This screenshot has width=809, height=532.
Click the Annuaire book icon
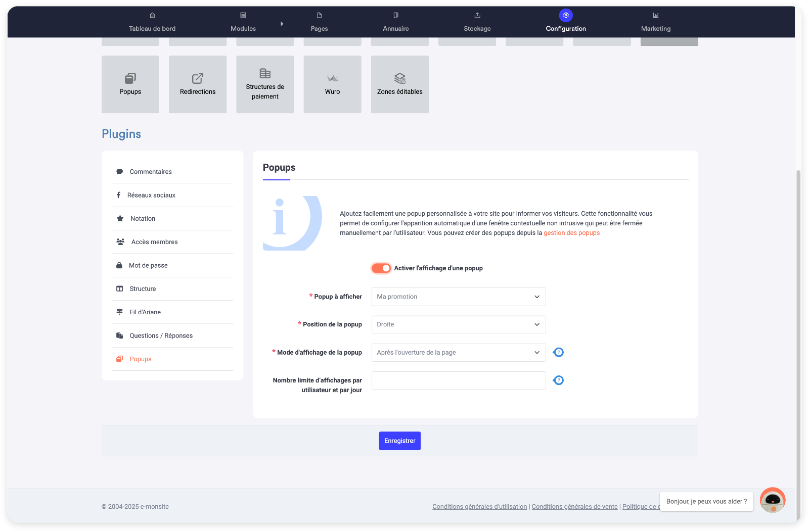tap(396, 15)
